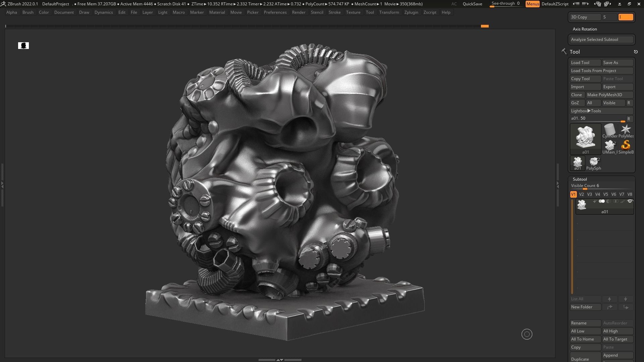Viewport: 644px width, 362px height.
Task: Open the Zplugin menu
Action: [411, 12]
